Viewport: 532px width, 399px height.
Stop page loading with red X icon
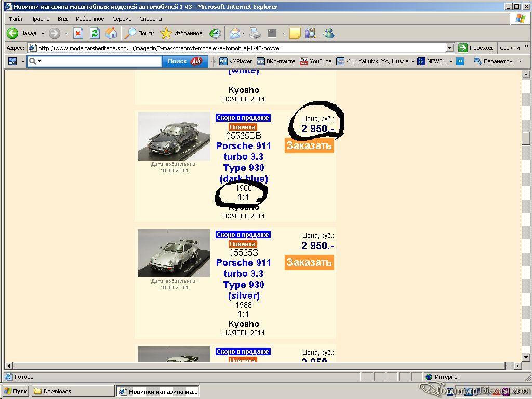pos(78,33)
